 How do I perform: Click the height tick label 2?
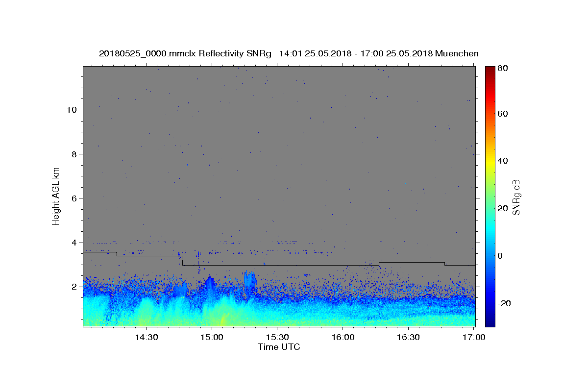click(x=74, y=287)
